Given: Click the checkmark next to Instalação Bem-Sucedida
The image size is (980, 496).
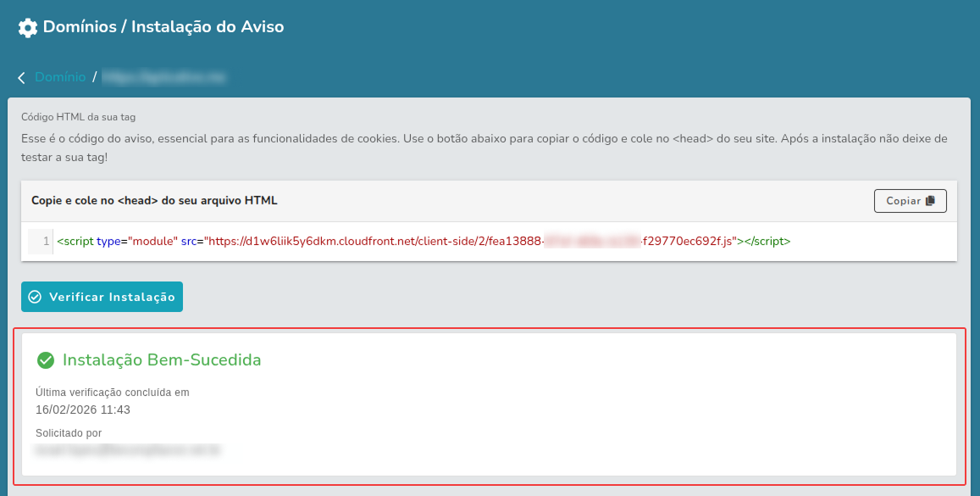Looking at the screenshot, I should [45, 359].
